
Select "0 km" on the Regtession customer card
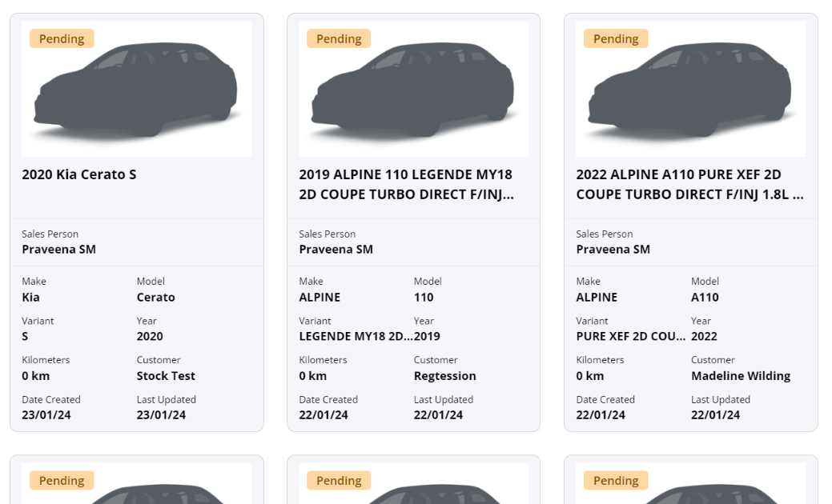(x=312, y=376)
